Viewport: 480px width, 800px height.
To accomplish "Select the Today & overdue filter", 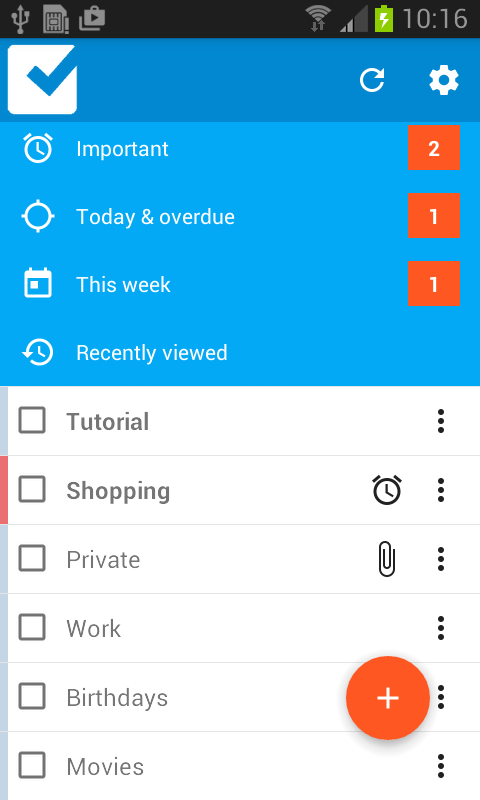I will click(240, 217).
